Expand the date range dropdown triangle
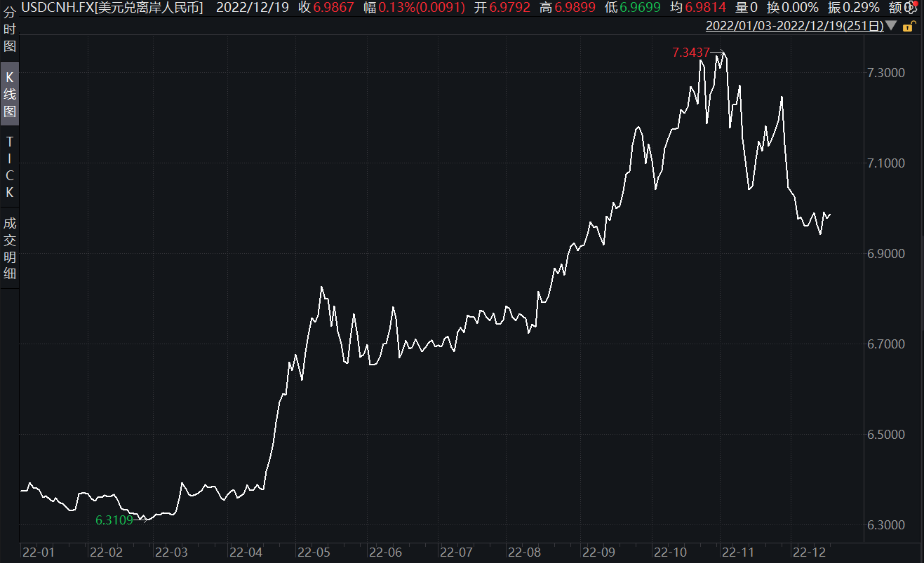Screen dimensions: 924x563 point(891,27)
